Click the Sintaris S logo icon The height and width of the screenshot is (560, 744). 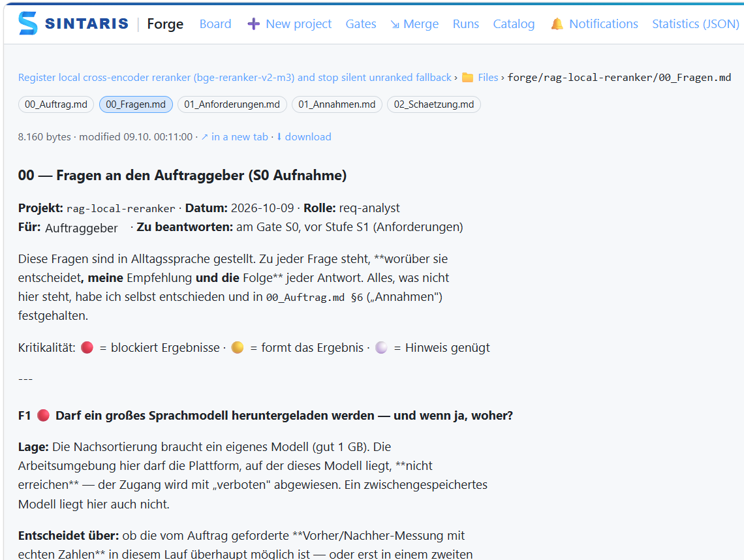click(x=27, y=23)
